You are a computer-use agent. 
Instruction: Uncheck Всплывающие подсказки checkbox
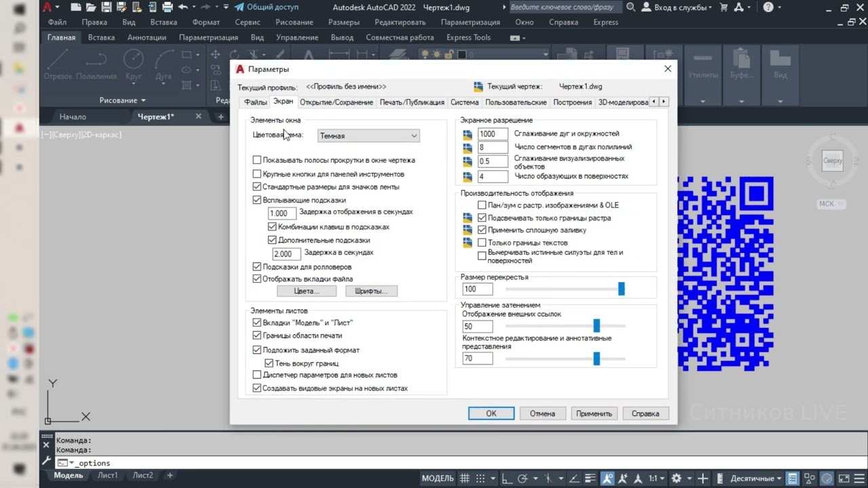point(257,201)
